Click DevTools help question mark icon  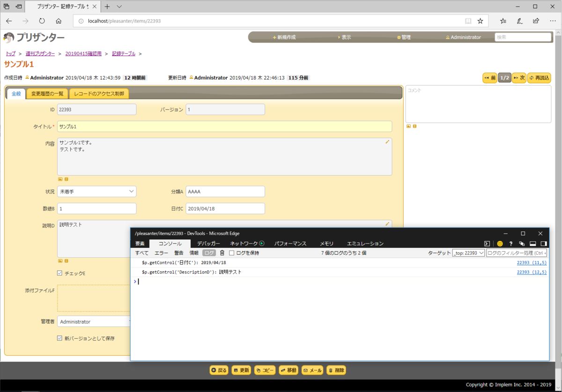coord(510,244)
